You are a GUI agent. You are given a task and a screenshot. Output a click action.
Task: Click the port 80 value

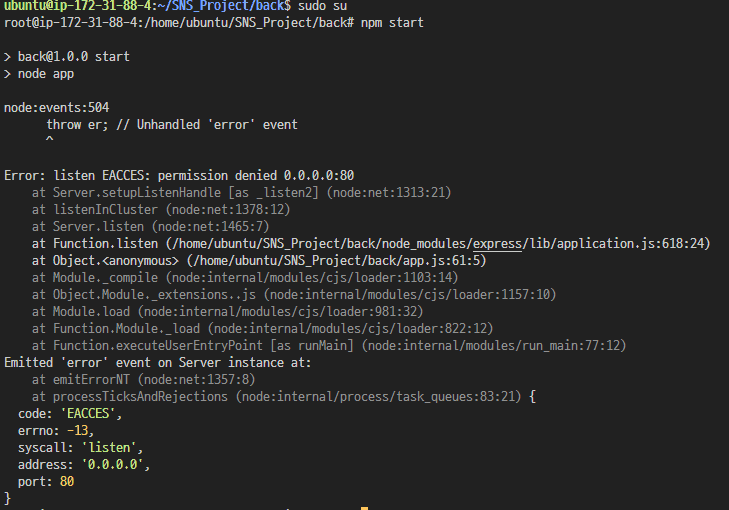[67, 482]
